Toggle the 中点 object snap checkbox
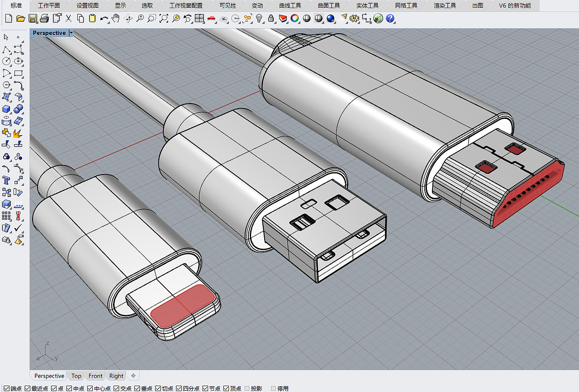 (x=69, y=388)
